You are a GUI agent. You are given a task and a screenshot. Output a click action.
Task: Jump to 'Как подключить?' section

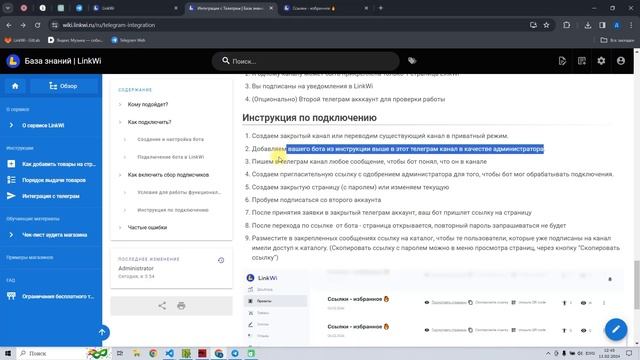point(149,122)
